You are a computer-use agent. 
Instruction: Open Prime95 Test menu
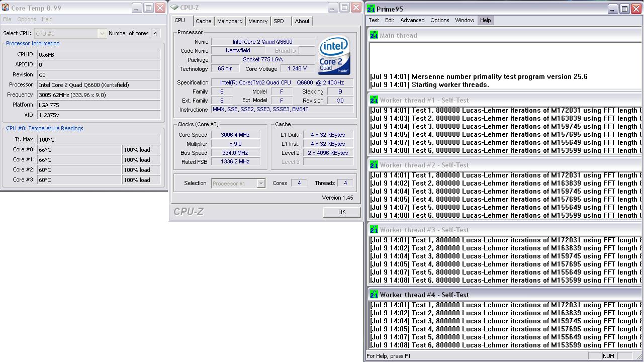[374, 20]
